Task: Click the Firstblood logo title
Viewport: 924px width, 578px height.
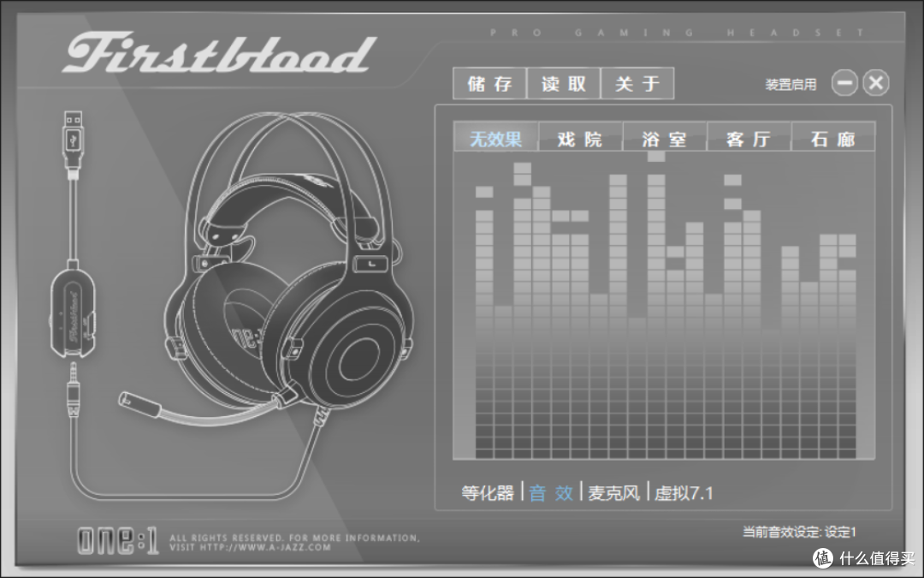Action: click(x=219, y=53)
